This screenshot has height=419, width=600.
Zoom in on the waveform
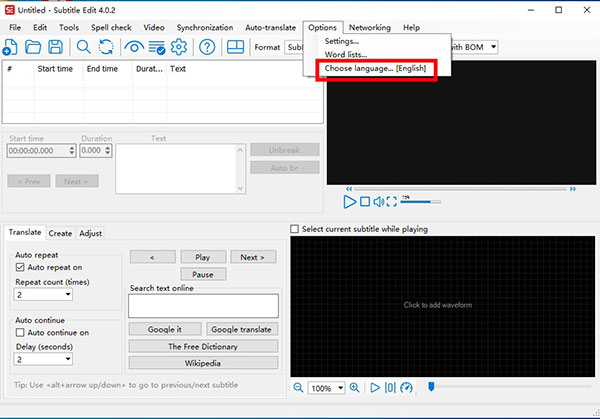354,388
